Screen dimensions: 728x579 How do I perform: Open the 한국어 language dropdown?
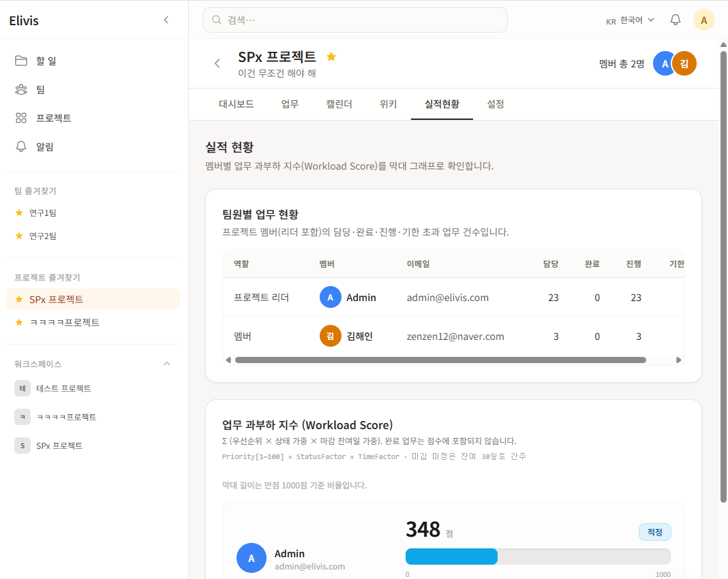point(631,20)
